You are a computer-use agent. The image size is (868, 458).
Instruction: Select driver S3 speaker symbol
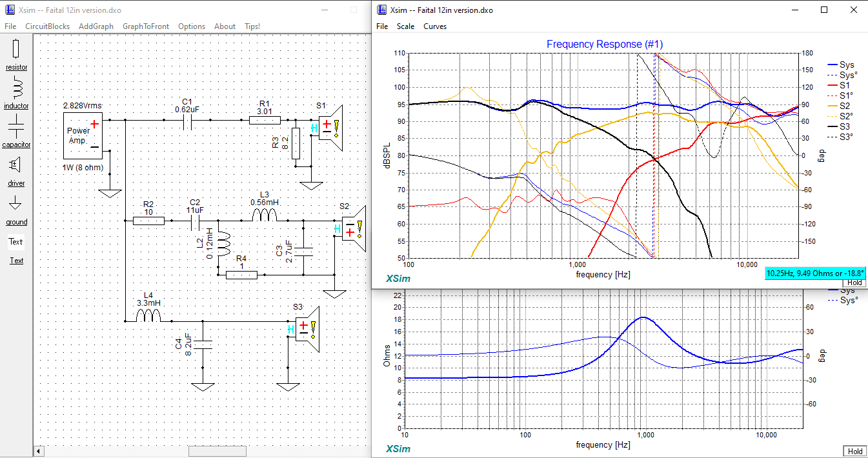(308, 329)
